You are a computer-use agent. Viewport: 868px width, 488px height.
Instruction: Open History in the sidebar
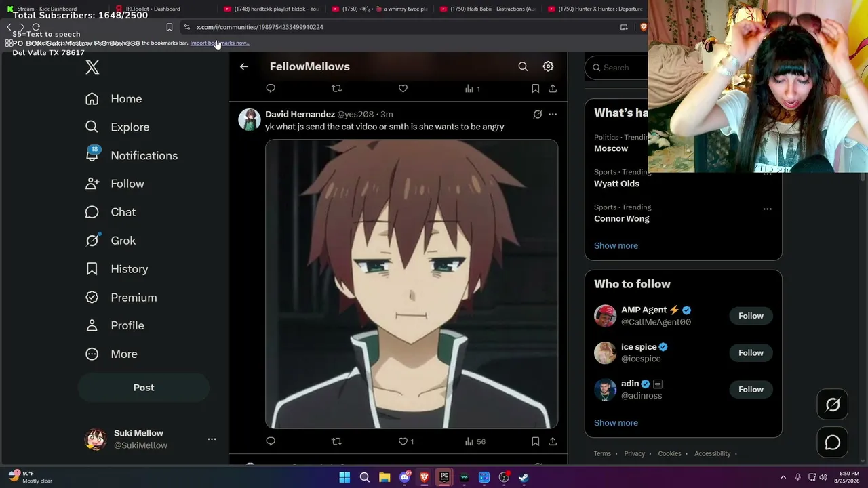point(116,269)
